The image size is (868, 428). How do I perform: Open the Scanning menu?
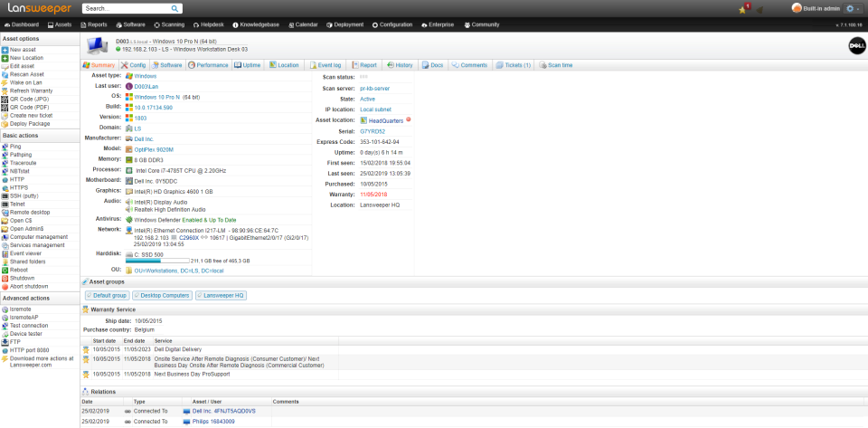pyautogui.click(x=170, y=25)
